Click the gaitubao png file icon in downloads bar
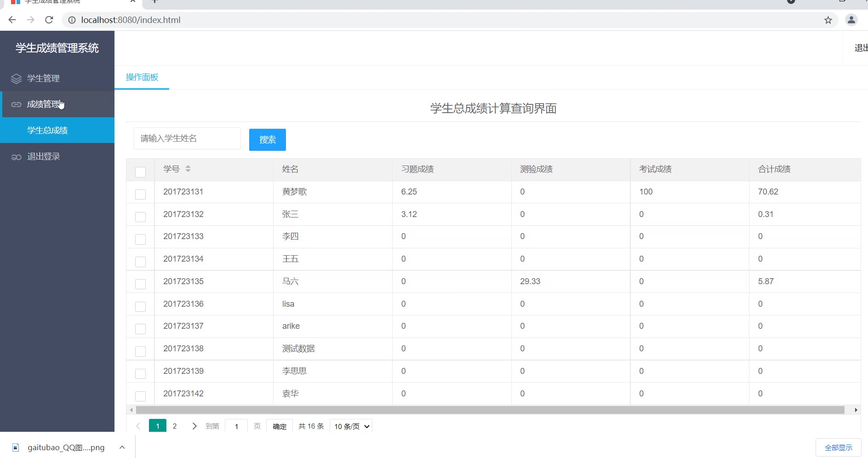The image size is (868, 458). tap(16, 447)
